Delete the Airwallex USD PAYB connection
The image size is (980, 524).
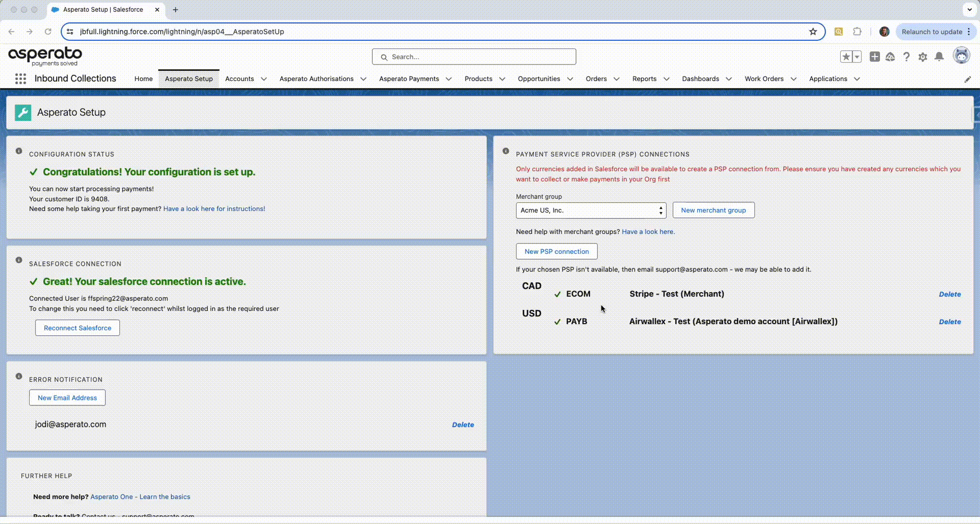950,322
